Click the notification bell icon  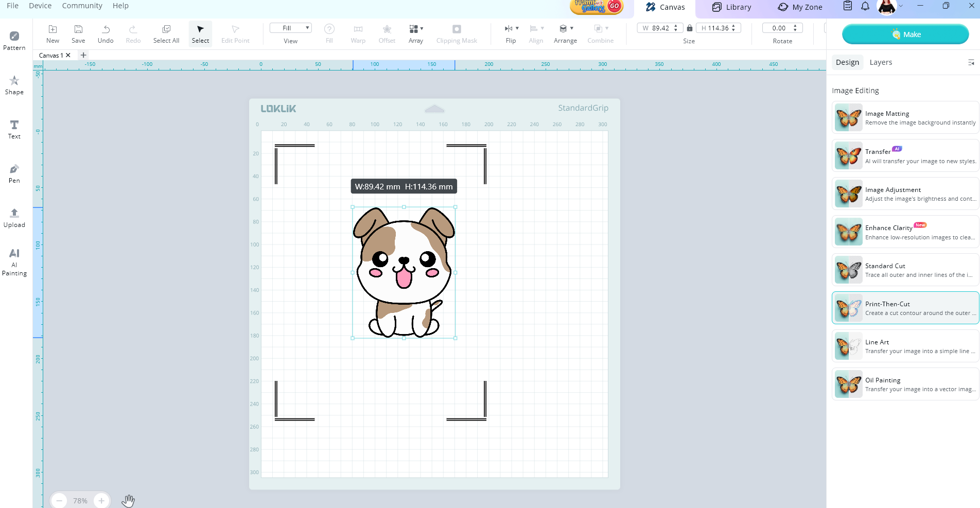(x=865, y=6)
